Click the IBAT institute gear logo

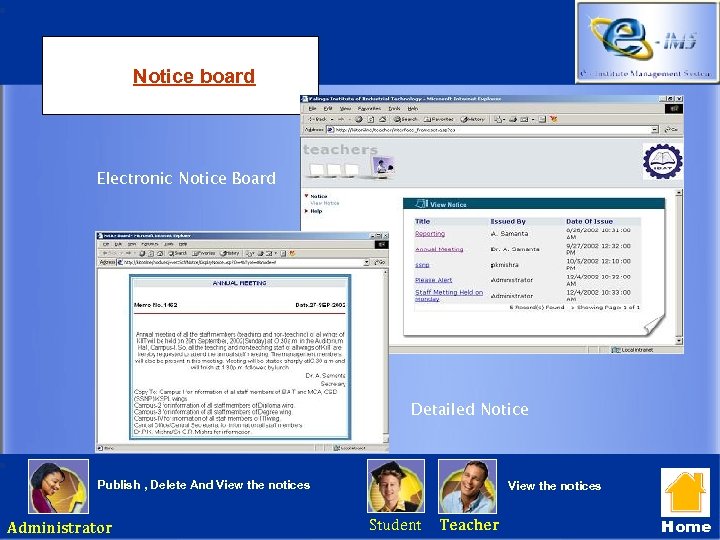(663, 162)
